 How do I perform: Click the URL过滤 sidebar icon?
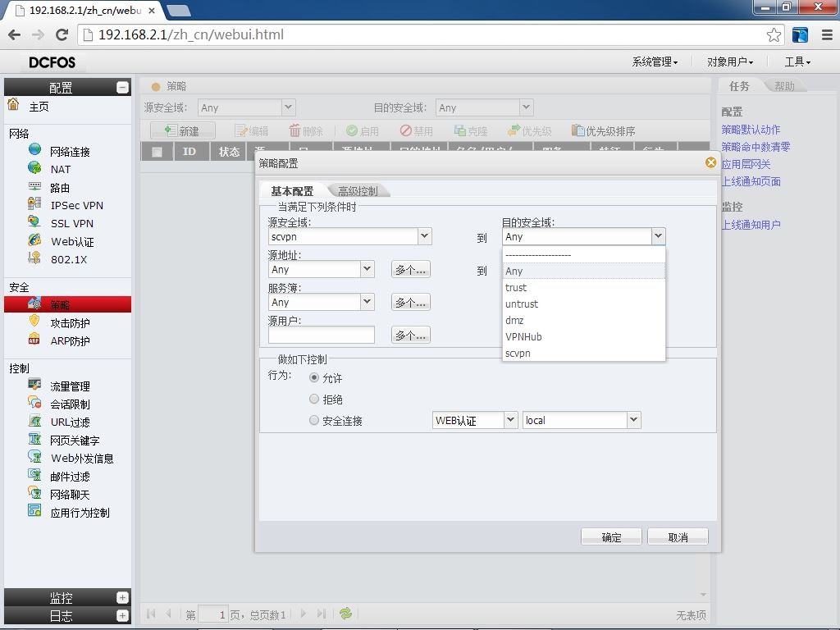[34, 421]
